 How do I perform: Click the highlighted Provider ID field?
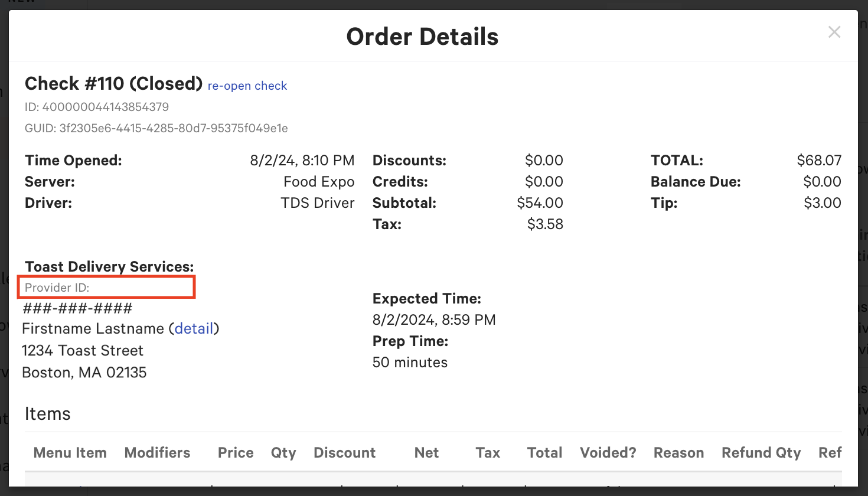point(106,287)
